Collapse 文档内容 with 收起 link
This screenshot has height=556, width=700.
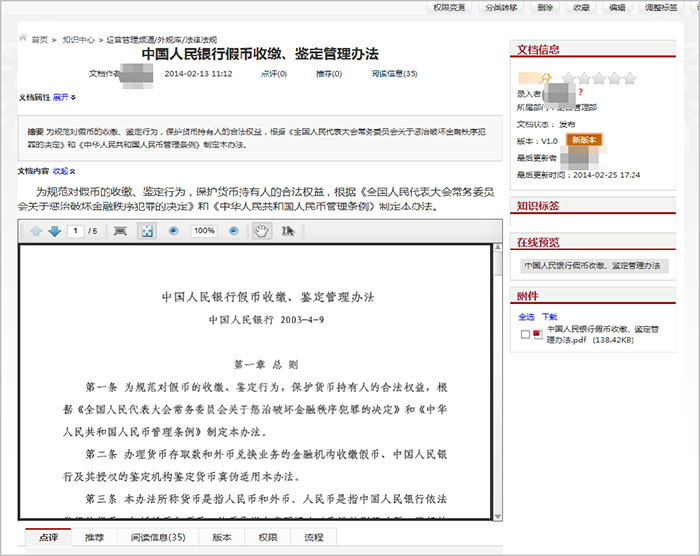click(x=64, y=171)
